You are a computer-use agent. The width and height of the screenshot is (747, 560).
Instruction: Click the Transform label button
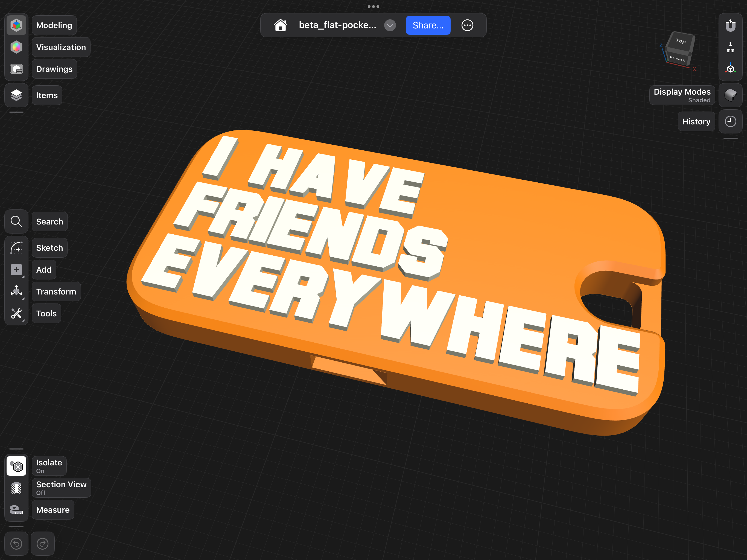(56, 291)
